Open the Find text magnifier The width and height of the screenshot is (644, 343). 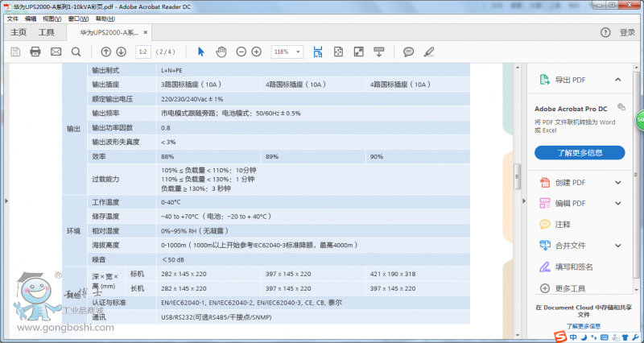76,52
